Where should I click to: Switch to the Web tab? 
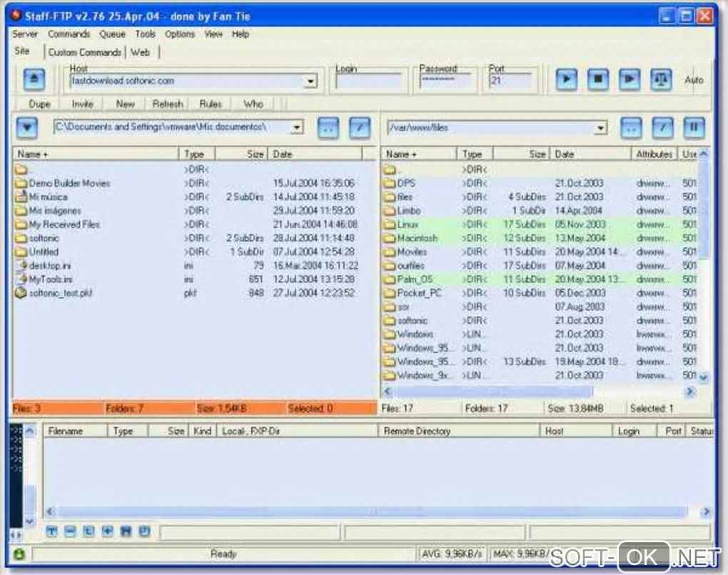click(140, 53)
